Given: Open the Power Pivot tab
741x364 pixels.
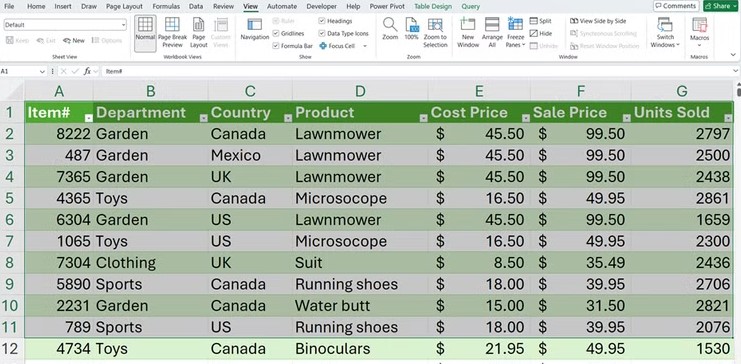Looking at the screenshot, I should pyautogui.click(x=387, y=7).
